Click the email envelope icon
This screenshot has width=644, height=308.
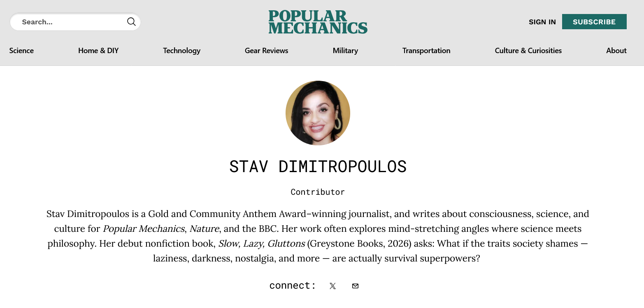355,286
